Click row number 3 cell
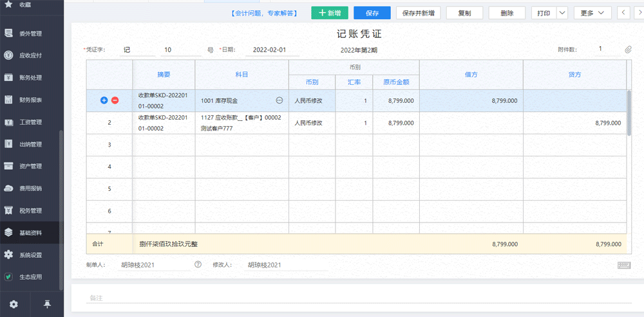The width and height of the screenshot is (644, 317). 109,145
